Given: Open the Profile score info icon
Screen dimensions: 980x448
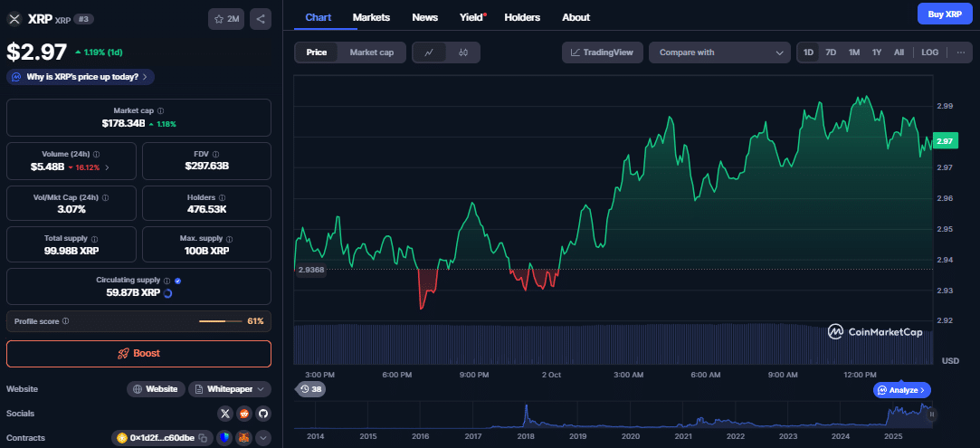Looking at the screenshot, I should click(66, 321).
